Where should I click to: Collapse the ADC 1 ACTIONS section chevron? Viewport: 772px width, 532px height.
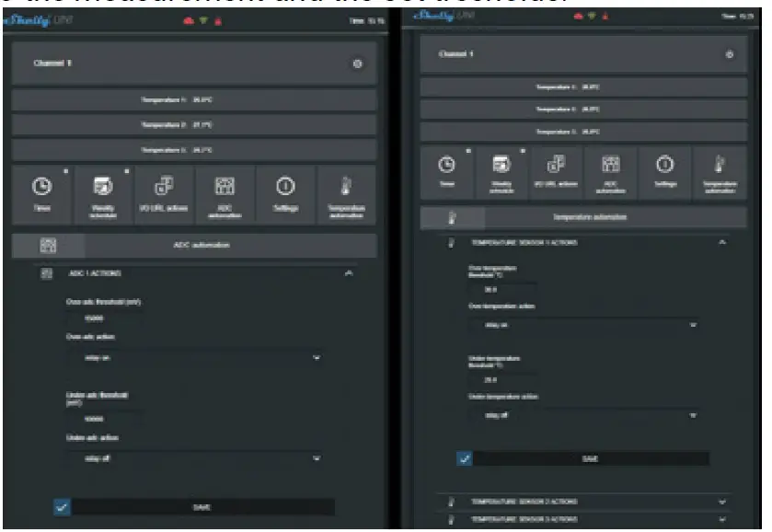tap(349, 273)
